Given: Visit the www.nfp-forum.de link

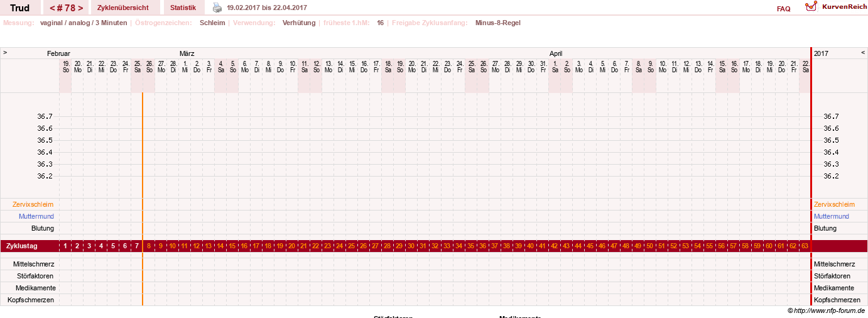Looking at the screenshot, I should (x=830, y=310).
